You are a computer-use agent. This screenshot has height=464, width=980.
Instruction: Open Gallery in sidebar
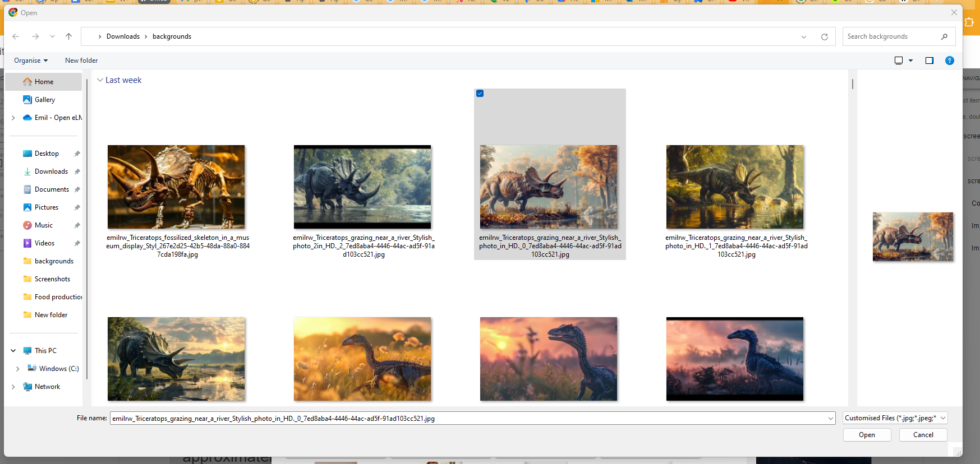[x=45, y=100]
